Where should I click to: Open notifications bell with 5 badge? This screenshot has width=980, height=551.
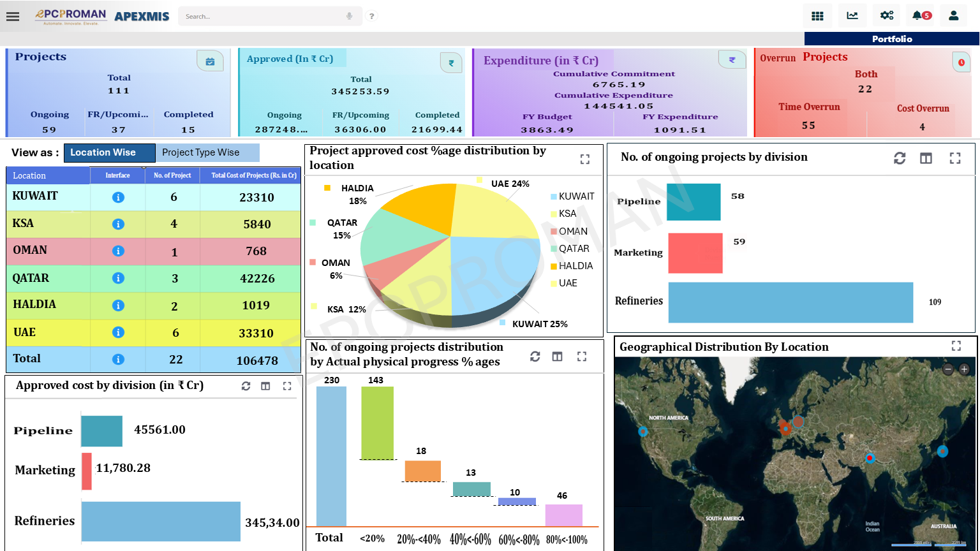pyautogui.click(x=921, y=16)
